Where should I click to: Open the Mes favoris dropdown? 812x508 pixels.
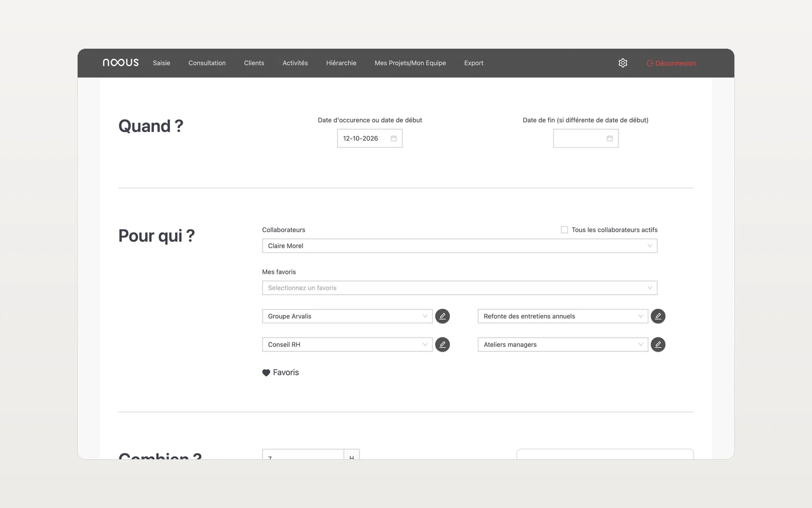tap(459, 288)
